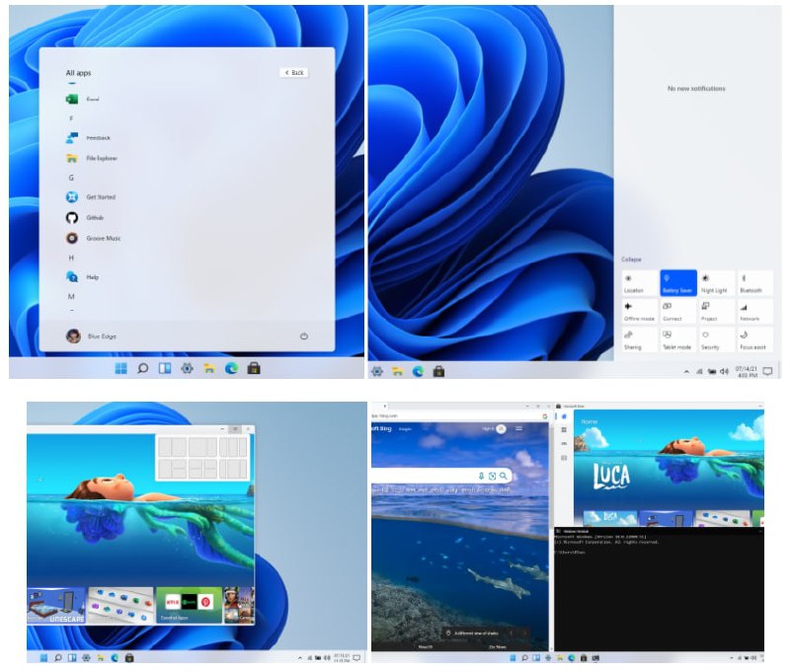Enable Offline mode quick action
The height and width of the screenshot is (672, 790).
(x=640, y=312)
